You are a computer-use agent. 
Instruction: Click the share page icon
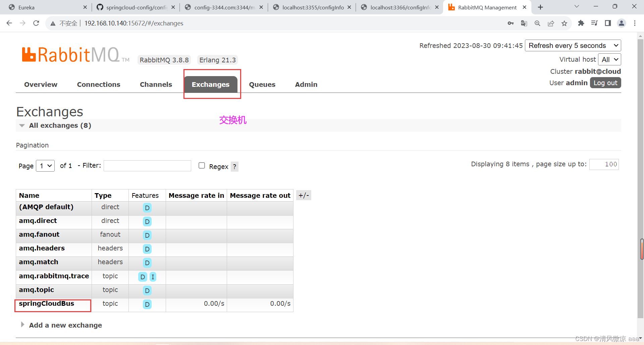tap(551, 23)
